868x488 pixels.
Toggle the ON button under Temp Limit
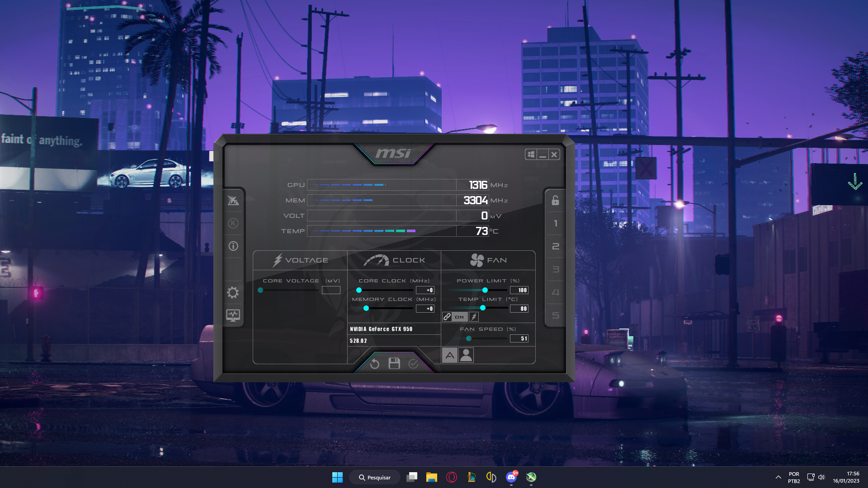pyautogui.click(x=459, y=317)
